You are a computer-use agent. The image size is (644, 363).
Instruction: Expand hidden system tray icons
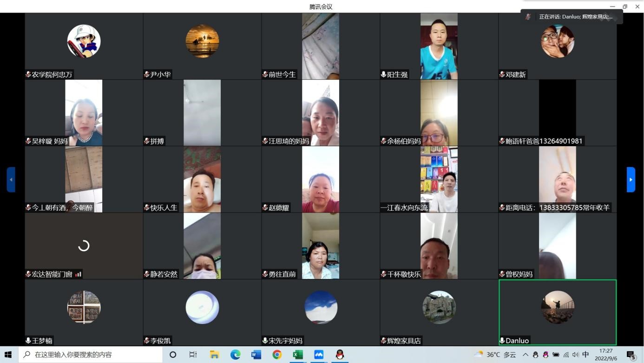(526, 355)
